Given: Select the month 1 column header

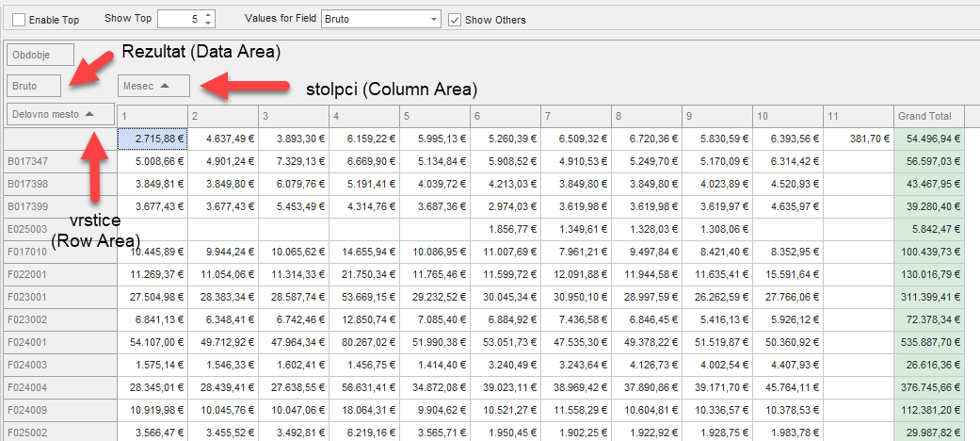Looking at the screenshot, I should 153,116.
